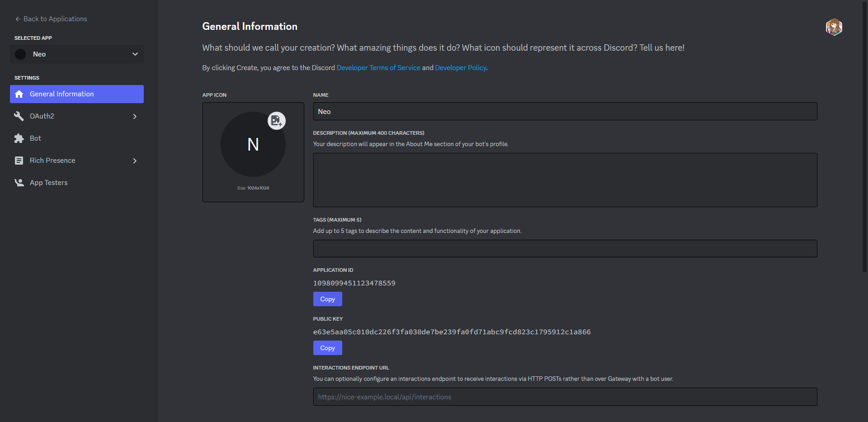Go back to Applications list

click(x=51, y=19)
